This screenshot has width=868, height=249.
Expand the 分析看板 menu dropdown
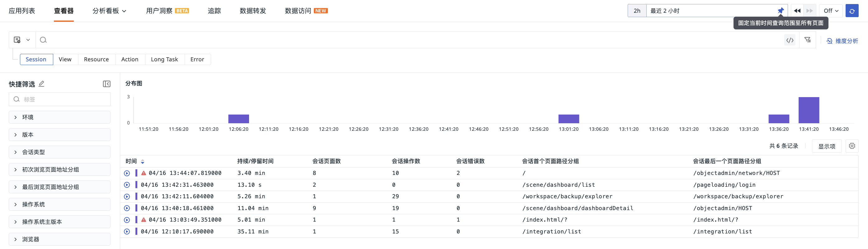coord(109,11)
